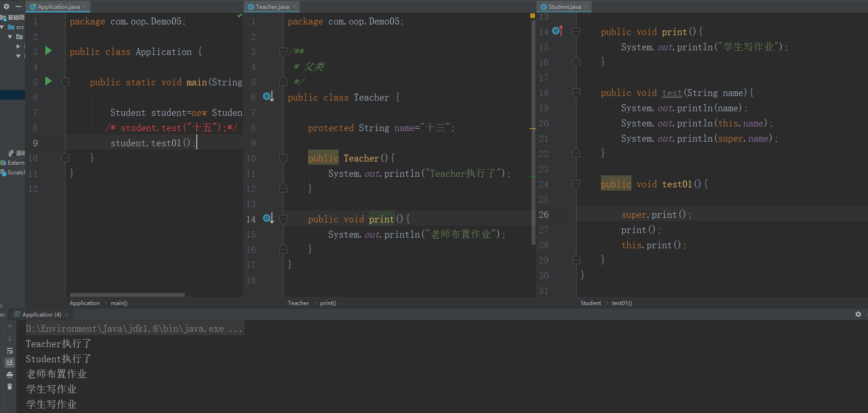
Task: Click fold end marker at Application.java line 10
Action: (x=65, y=158)
